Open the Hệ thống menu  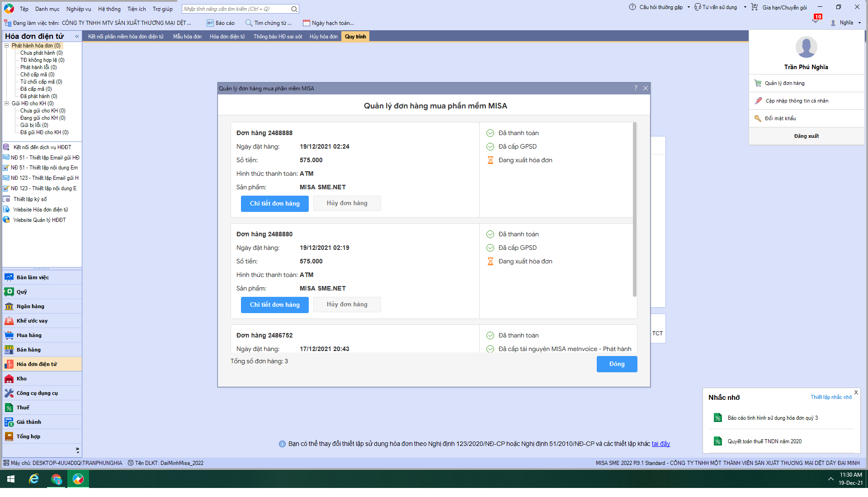[x=109, y=9]
